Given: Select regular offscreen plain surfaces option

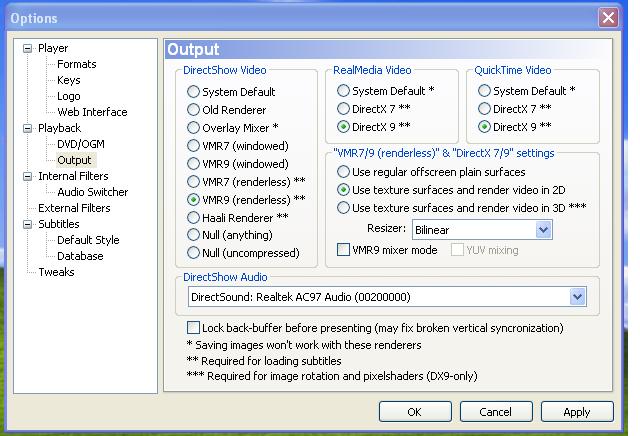Looking at the screenshot, I should 343,172.
